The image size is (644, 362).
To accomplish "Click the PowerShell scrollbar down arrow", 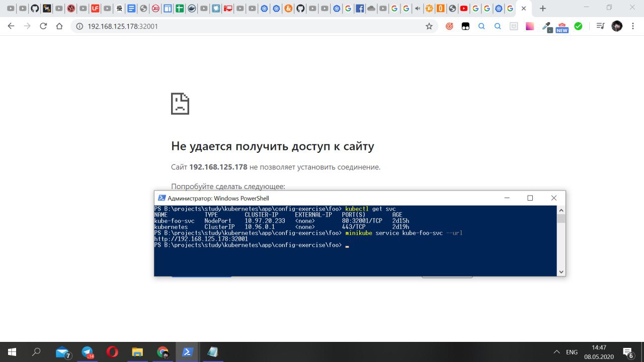I will pos(561,271).
